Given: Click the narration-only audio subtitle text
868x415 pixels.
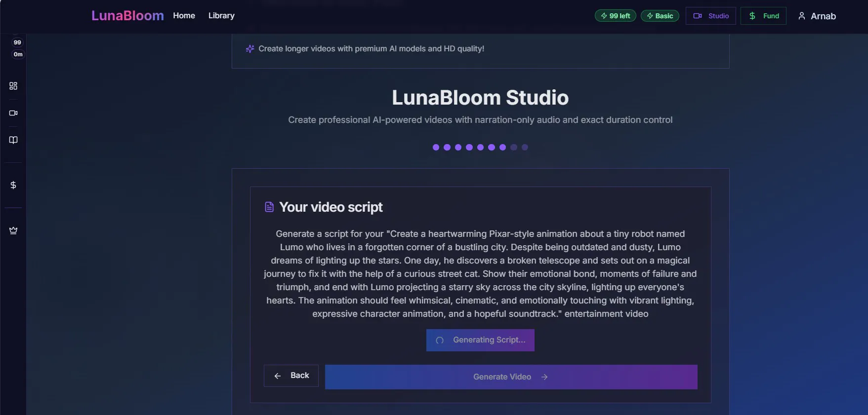Looking at the screenshot, I should click(x=480, y=120).
